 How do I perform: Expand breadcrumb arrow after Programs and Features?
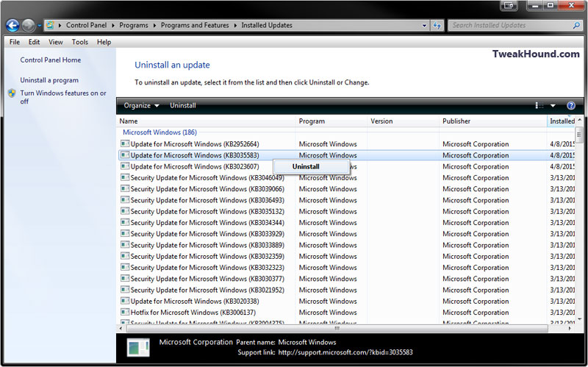235,26
